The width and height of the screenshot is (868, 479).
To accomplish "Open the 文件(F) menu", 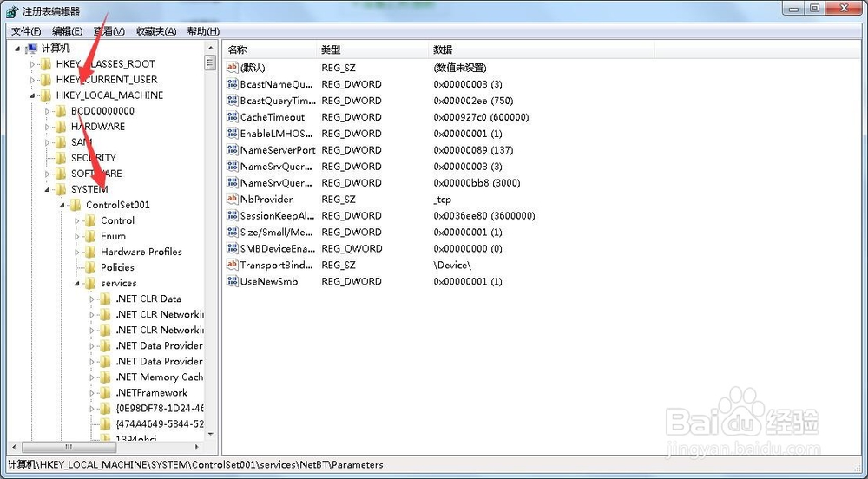I will (26, 31).
